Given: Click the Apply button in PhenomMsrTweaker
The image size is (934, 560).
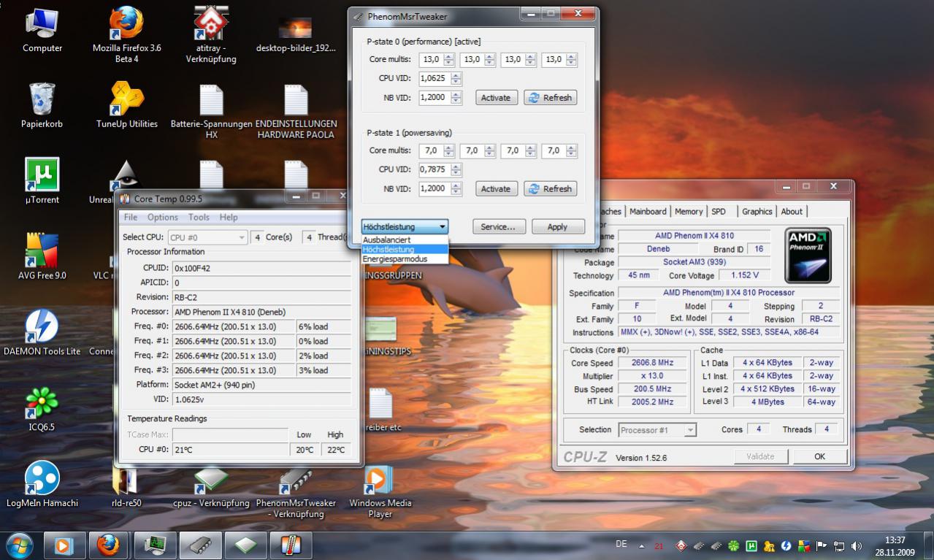Looking at the screenshot, I should 558,227.
